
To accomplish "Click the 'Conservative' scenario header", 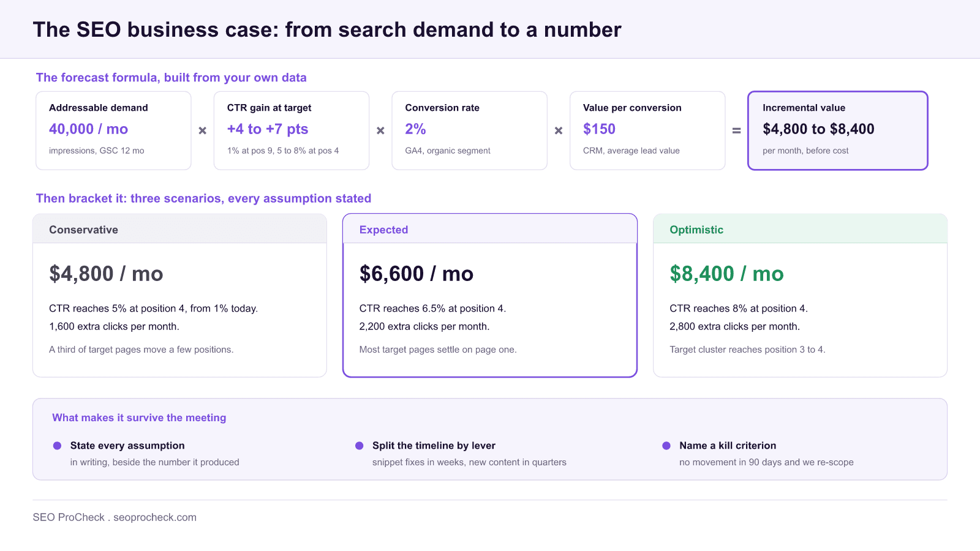I will tap(179, 229).
